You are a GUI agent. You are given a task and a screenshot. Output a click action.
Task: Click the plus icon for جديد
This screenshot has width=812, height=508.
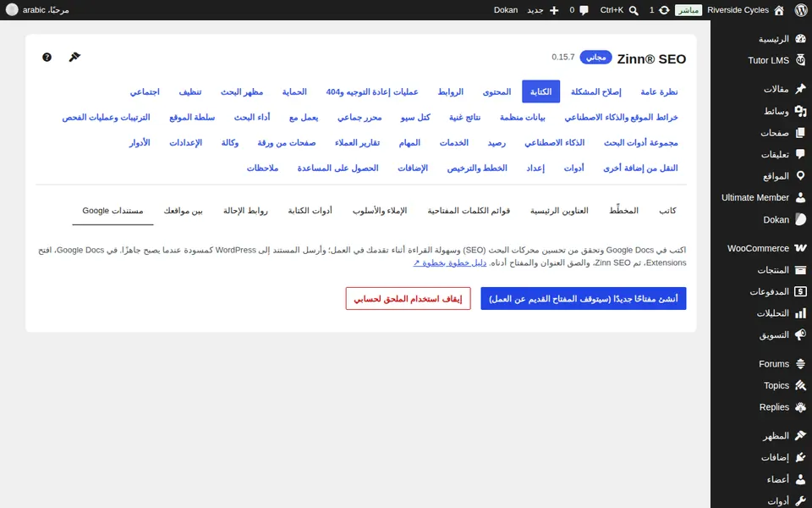click(554, 10)
